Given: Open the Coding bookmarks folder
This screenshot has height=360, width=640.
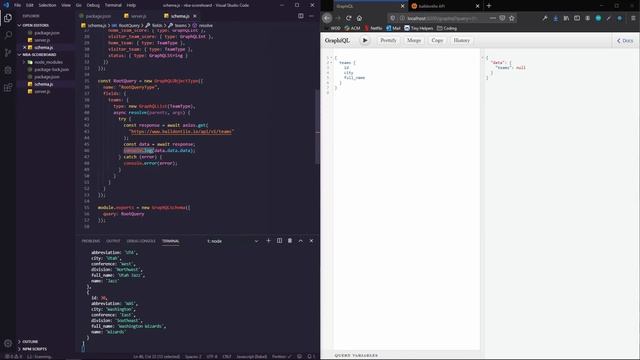Looking at the screenshot, I should tap(447, 28).
